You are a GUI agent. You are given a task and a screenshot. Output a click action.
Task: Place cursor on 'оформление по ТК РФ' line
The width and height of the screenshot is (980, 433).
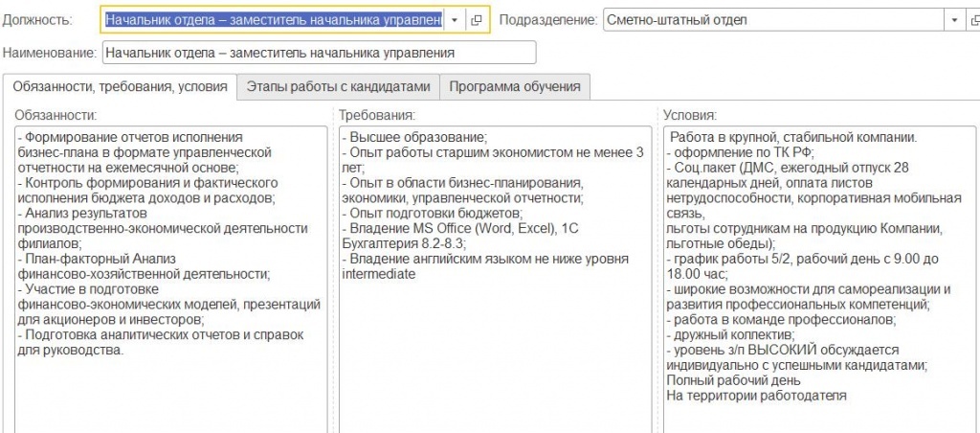(746, 153)
